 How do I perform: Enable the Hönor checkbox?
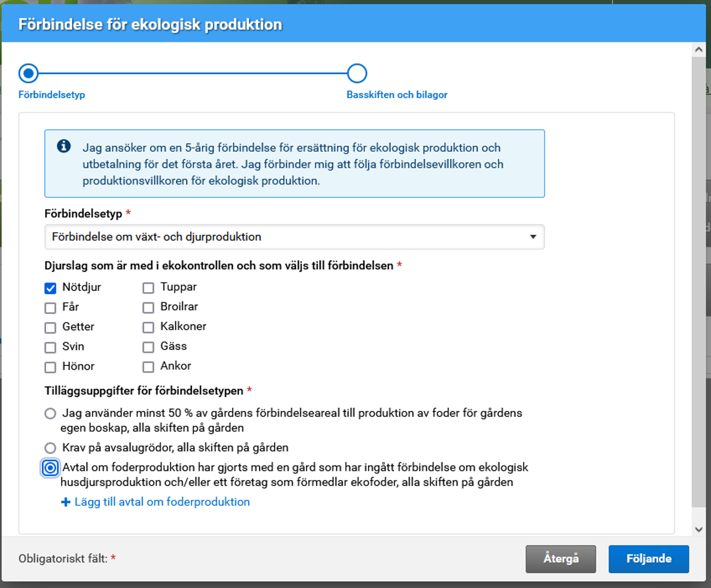pyautogui.click(x=50, y=367)
